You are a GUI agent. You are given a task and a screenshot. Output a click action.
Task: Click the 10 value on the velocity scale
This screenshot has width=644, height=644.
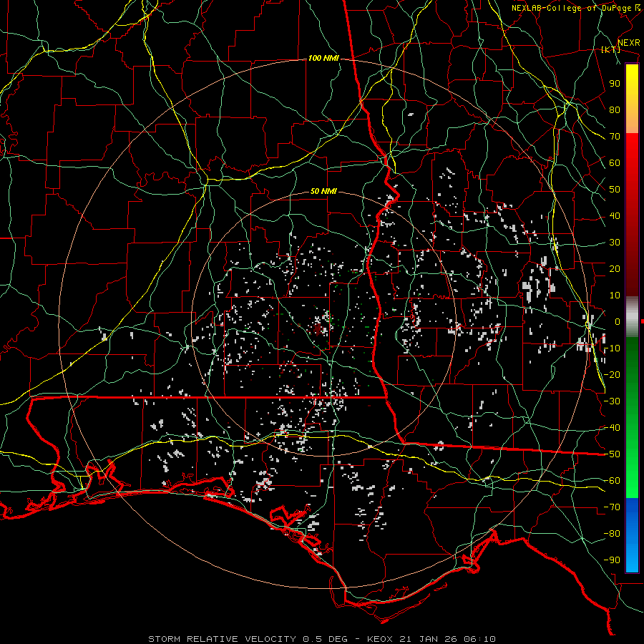[x=615, y=296]
